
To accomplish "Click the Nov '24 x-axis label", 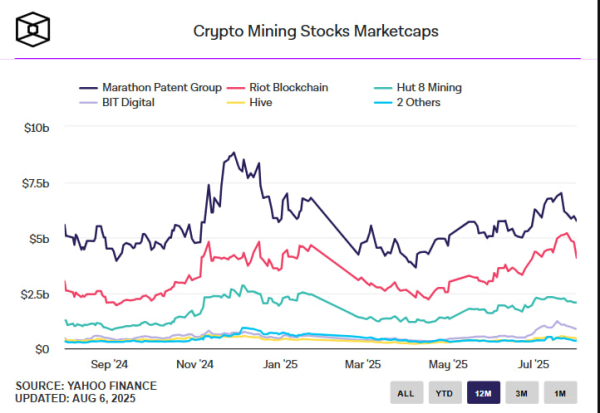I will (x=194, y=364).
